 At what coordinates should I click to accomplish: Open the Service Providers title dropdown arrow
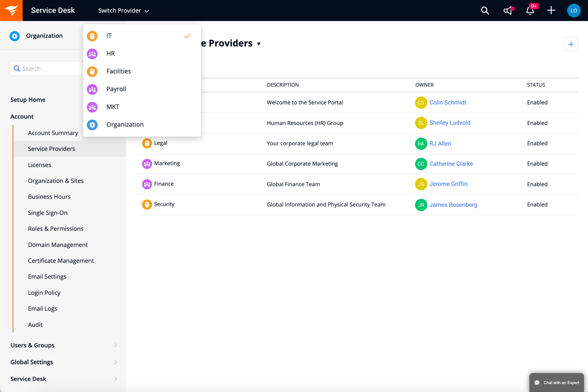point(259,44)
